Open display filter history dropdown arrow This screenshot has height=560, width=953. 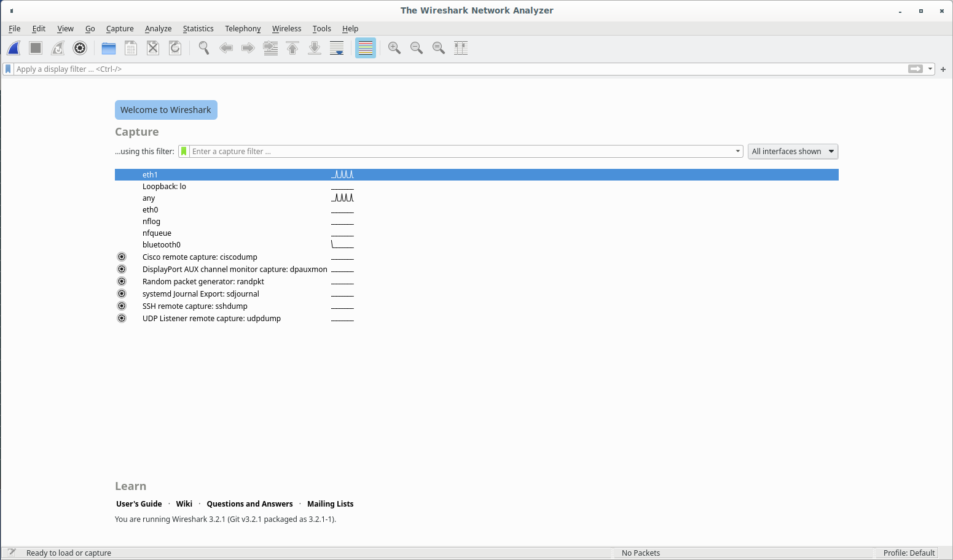tap(930, 69)
